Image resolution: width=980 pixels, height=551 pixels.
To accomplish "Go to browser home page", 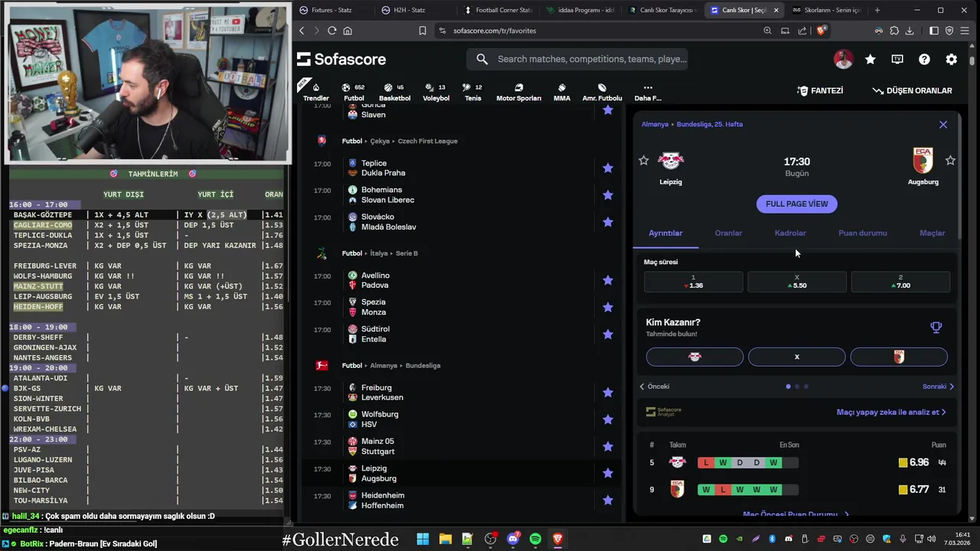I will 348,31.
